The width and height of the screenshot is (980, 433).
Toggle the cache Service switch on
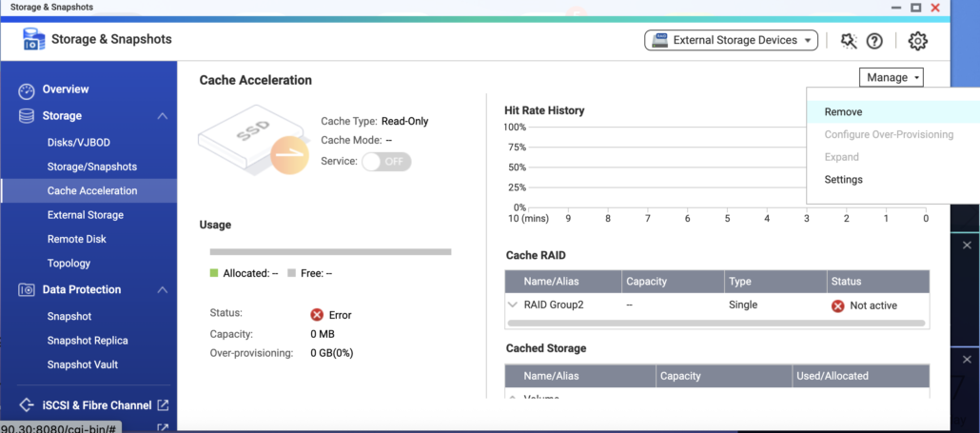pyautogui.click(x=386, y=161)
